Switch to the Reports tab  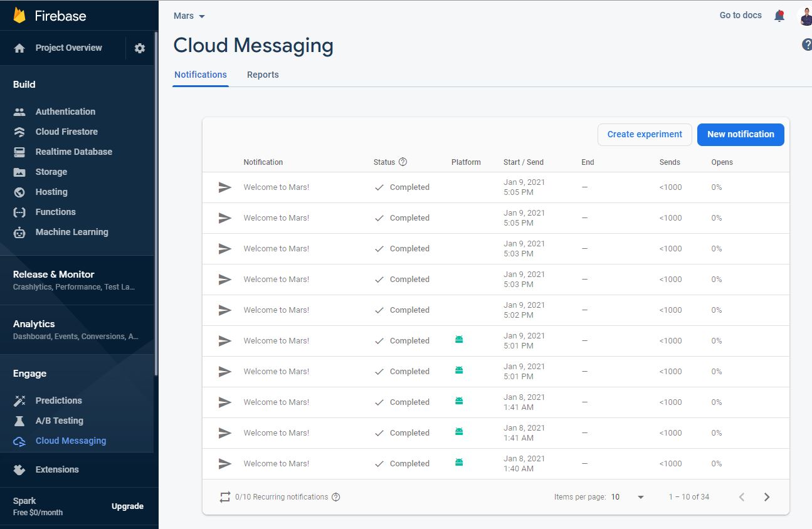(x=263, y=75)
